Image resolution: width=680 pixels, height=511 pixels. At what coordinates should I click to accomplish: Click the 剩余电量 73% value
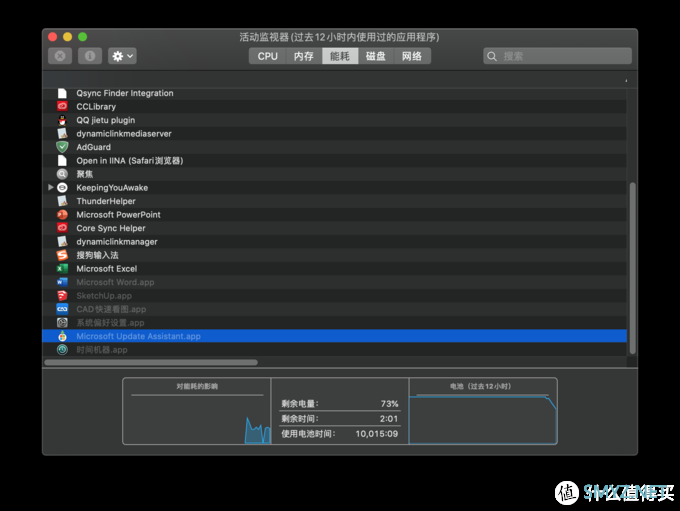tap(389, 403)
